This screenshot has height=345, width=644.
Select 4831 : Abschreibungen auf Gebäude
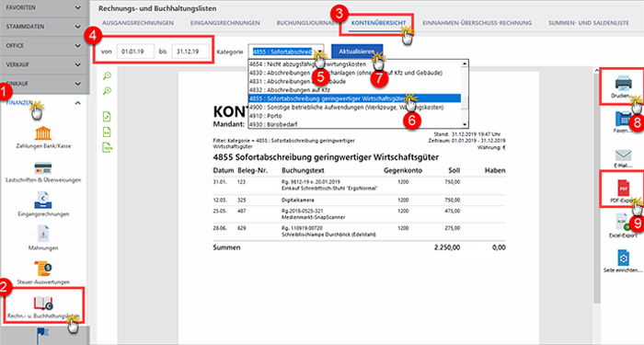pos(354,81)
